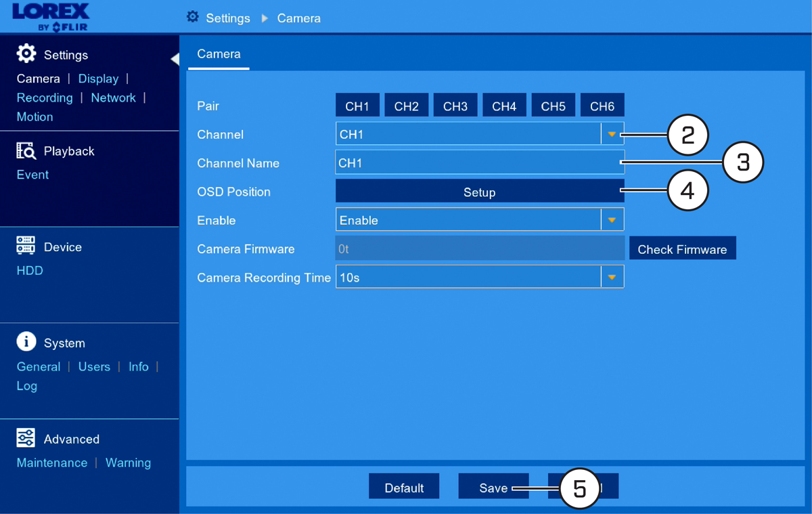Click the System info icon
812x514 pixels.
tap(26, 342)
